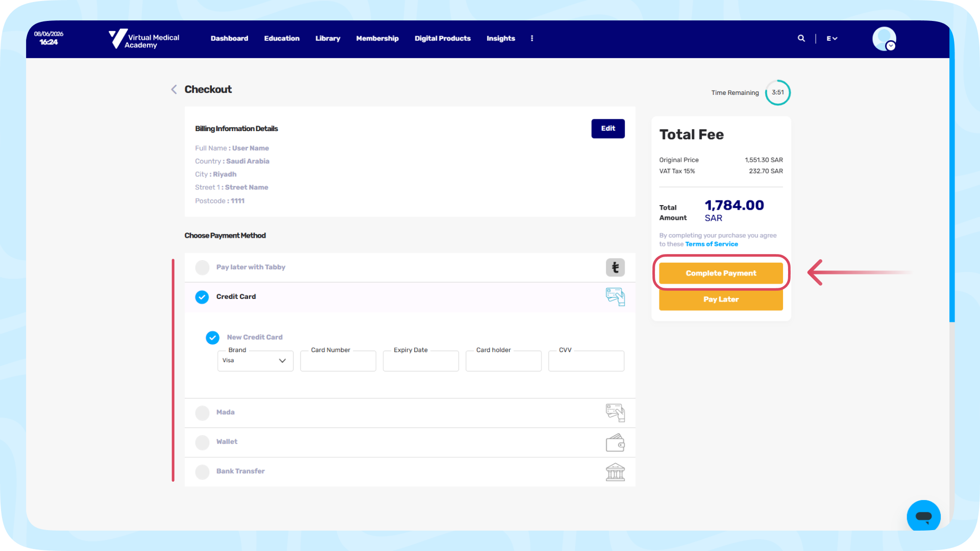This screenshot has height=551, width=980.
Task: Click the Checkout page heading
Action: 208,89
